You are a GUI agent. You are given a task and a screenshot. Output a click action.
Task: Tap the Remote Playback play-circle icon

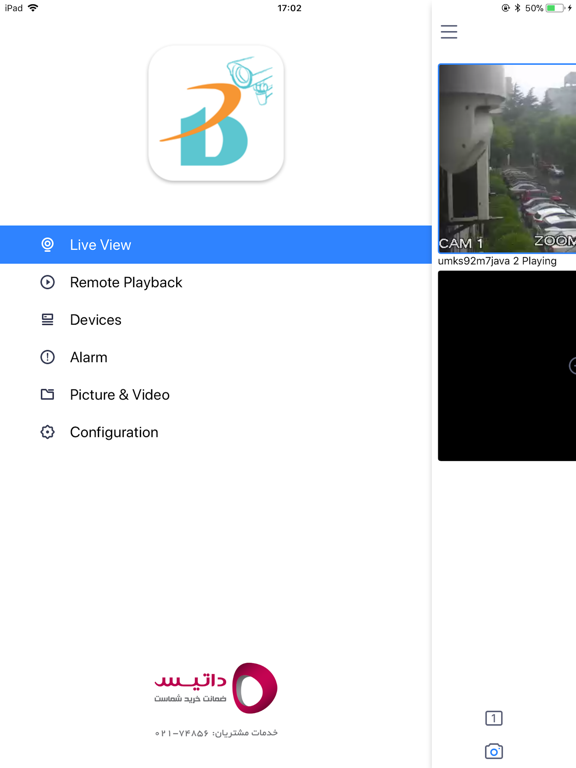pyautogui.click(x=48, y=282)
